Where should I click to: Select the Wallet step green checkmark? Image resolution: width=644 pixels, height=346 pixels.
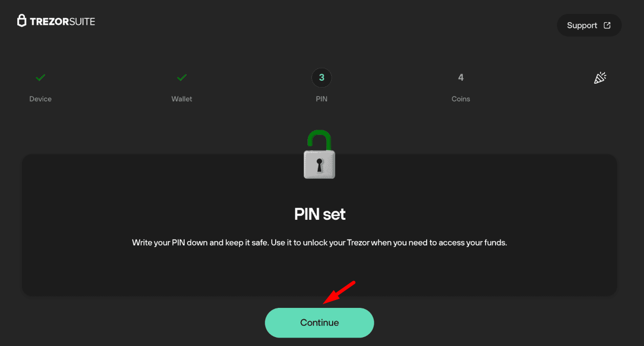pos(182,77)
